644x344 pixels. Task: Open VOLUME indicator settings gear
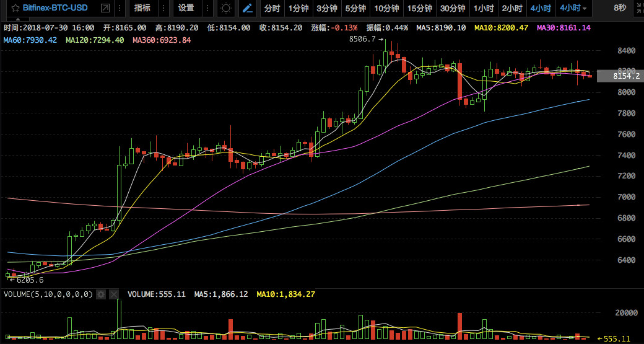tap(101, 294)
